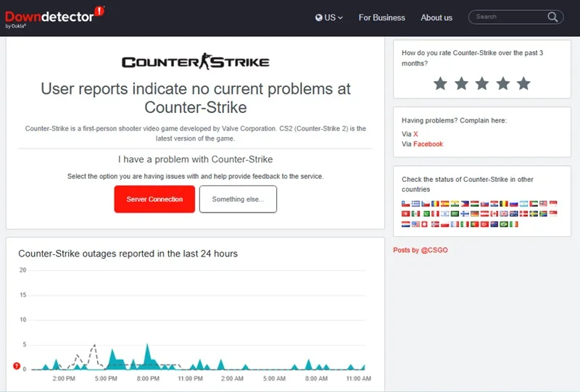Rate Counter-Strike three stars

(x=482, y=83)
